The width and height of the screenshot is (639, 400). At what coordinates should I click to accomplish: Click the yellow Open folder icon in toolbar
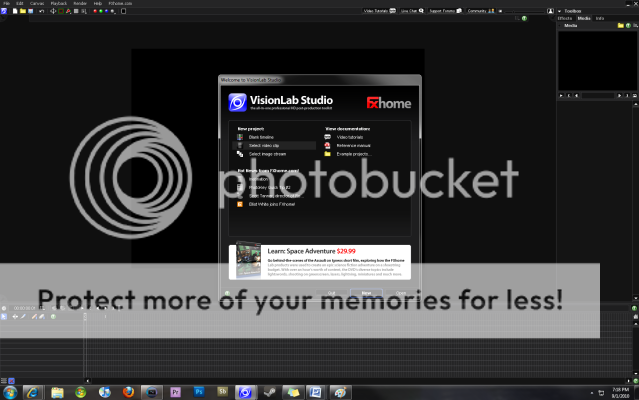(23, 11)
